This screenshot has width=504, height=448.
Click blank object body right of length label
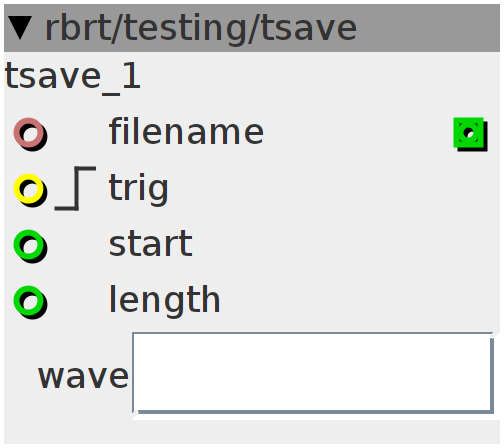(358, 301)
